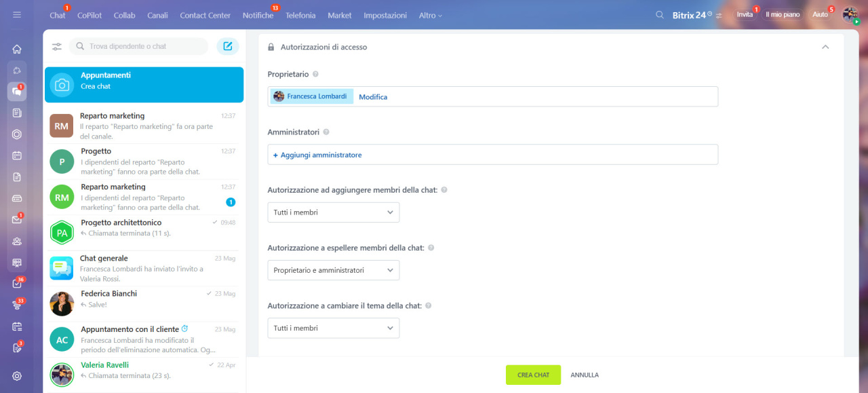Open the settings gear at sidebar bottom

click(x=17, y=376)
